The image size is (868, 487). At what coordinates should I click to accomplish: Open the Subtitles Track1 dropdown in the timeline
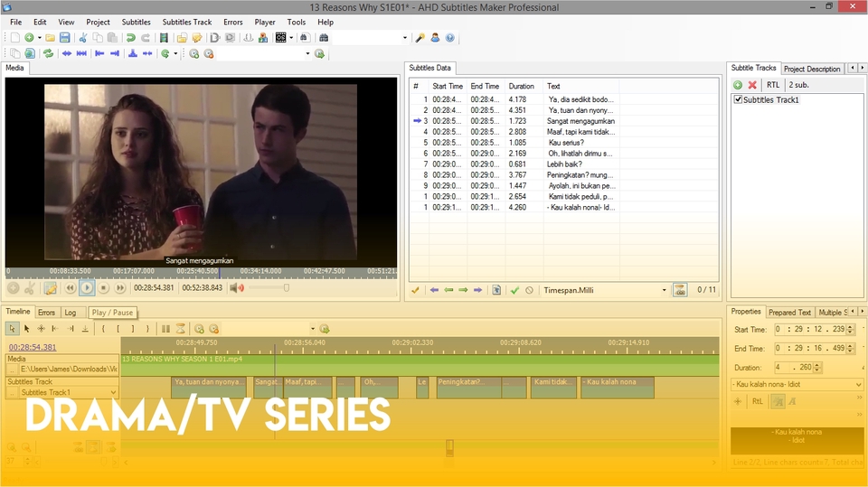(114, 392)
